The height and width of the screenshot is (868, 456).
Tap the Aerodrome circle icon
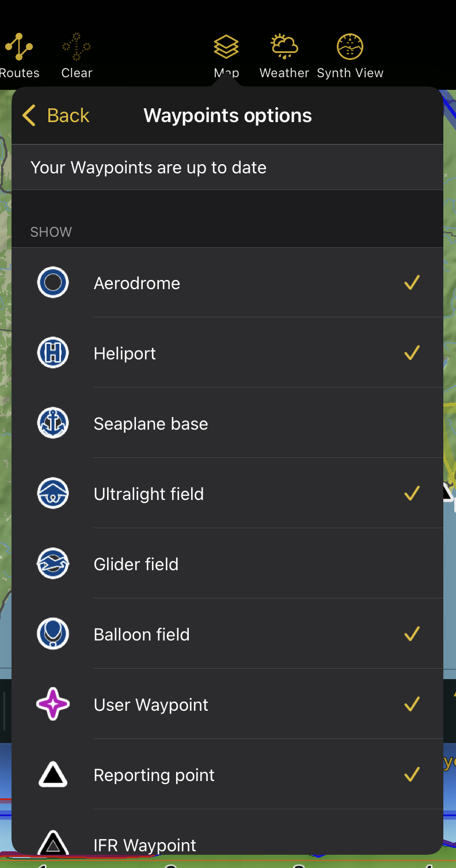pos(53,283)
